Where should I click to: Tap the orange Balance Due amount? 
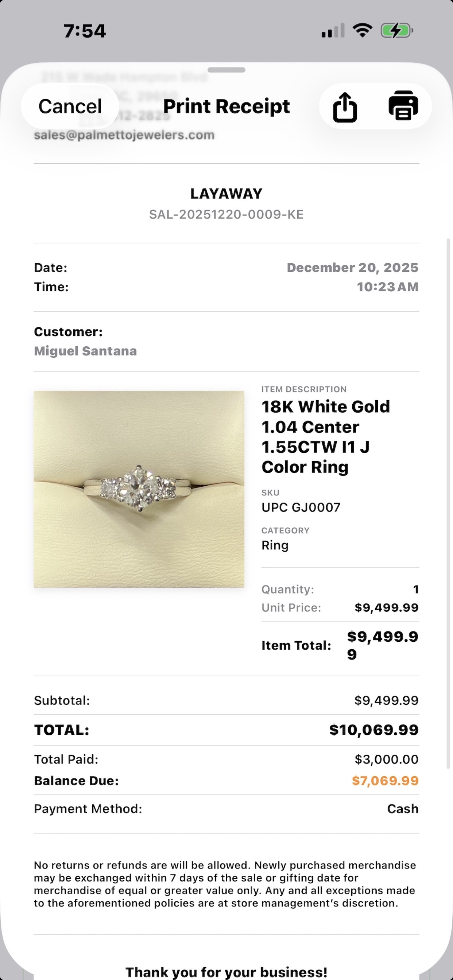click(x=385, y=781)
